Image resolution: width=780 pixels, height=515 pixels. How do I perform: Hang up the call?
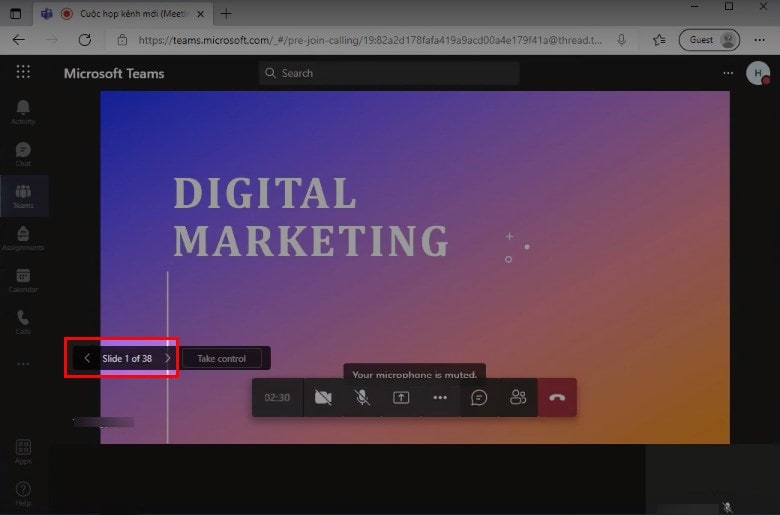557,398
